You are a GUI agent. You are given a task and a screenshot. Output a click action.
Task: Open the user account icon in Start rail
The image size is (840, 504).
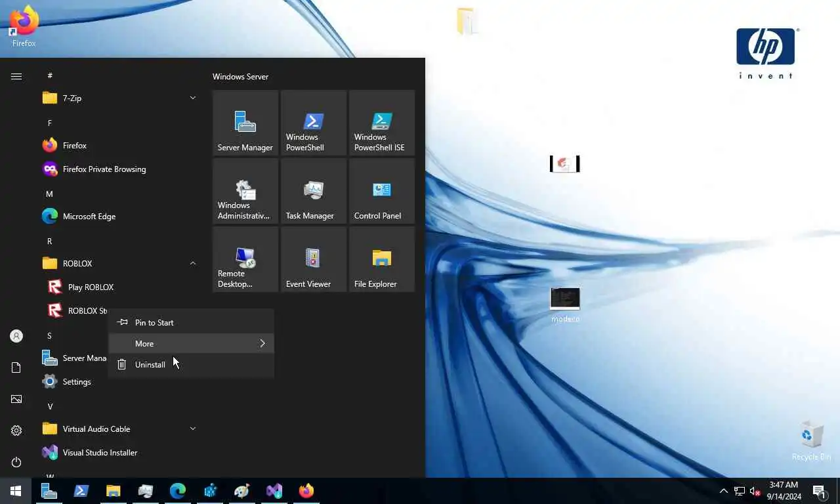[x=16, y=336]
